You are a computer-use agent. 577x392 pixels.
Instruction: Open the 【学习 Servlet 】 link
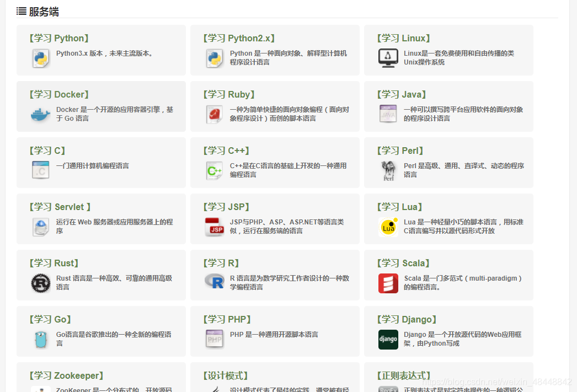click(60, 207)
